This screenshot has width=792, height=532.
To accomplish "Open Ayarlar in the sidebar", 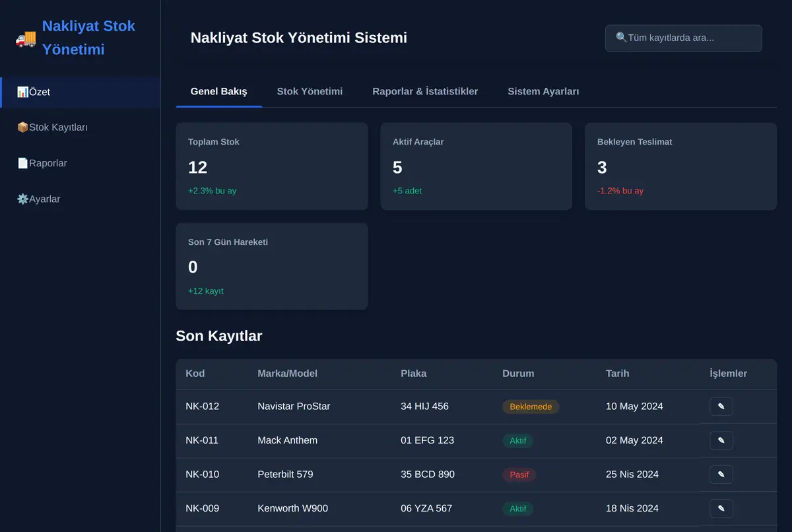I will [x=80, y=199].
